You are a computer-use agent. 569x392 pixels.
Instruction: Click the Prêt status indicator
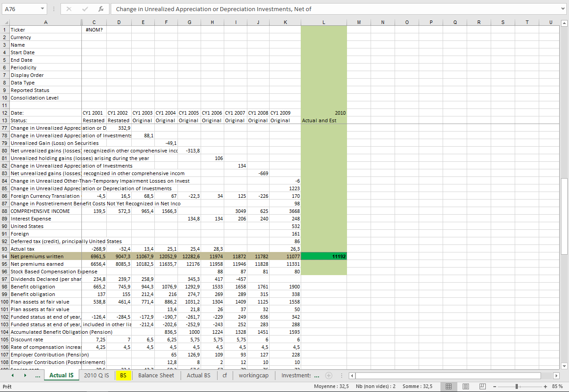click(x=7, y=387)
